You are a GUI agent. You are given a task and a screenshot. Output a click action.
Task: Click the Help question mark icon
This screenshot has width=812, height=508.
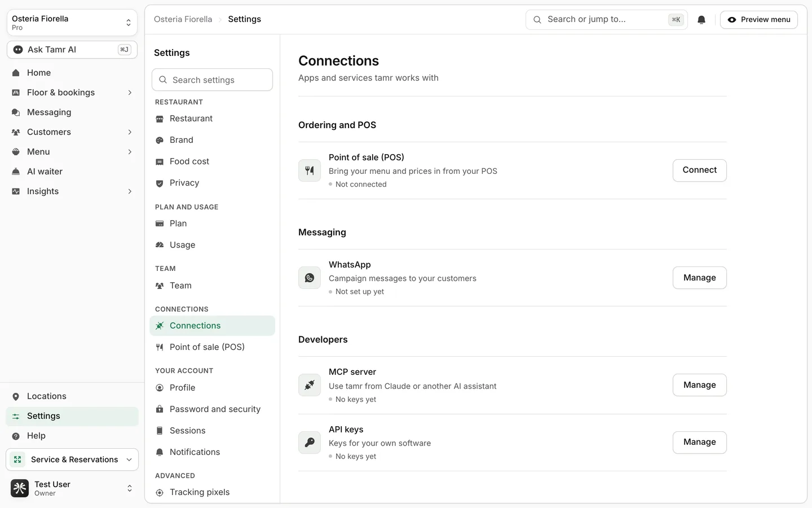tap(16, 436)
